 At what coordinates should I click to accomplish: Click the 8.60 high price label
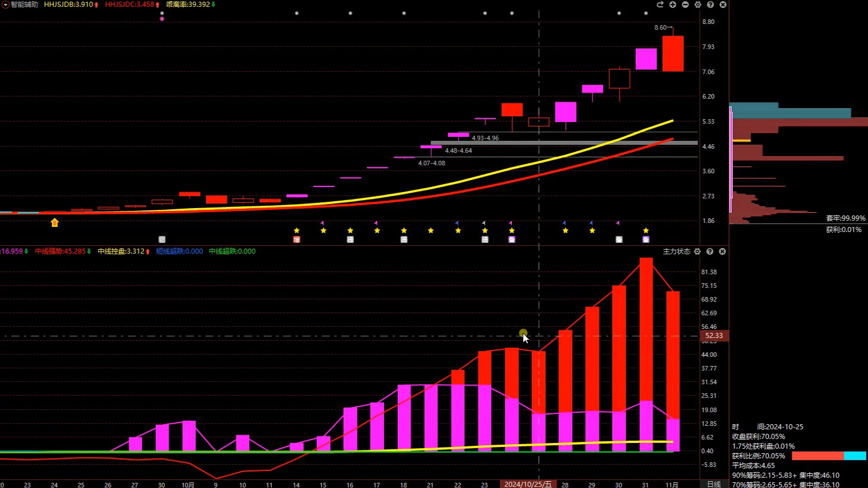pos(660,27)
